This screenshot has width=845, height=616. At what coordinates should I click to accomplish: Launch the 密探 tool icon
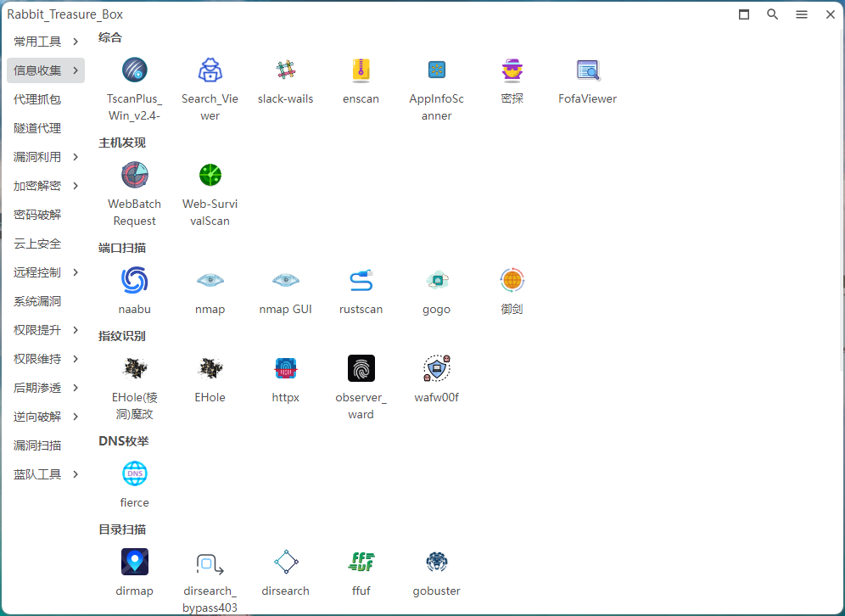click(x=512, y=70)
